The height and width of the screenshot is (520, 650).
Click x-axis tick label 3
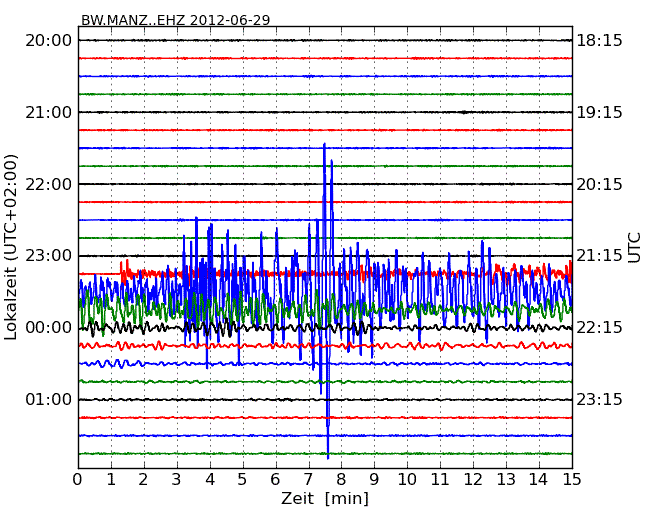pyautogui.click(x=177, y=479)
